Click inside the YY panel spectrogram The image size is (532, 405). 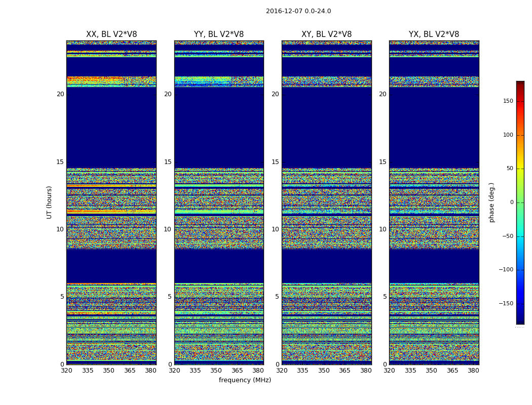[219, 202]
